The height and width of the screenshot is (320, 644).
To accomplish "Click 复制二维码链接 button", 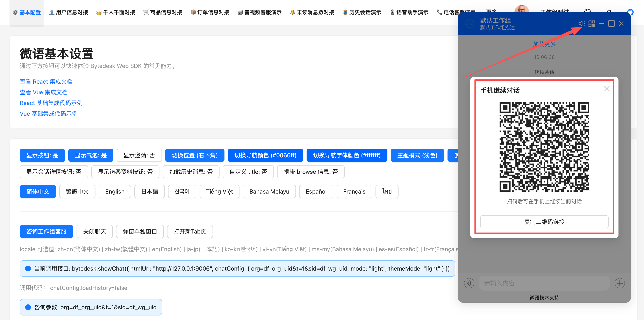I will (x=544, y=222).
